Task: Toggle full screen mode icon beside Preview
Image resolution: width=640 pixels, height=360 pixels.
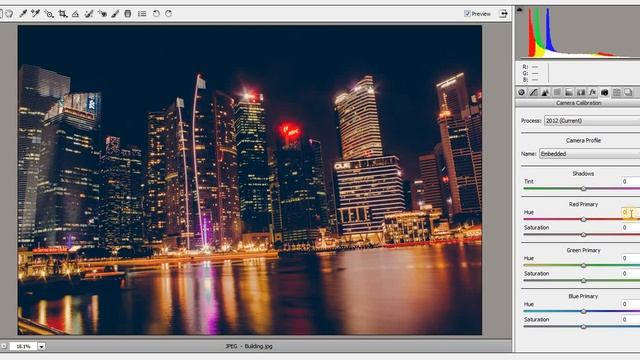Action: pos(503,14)
